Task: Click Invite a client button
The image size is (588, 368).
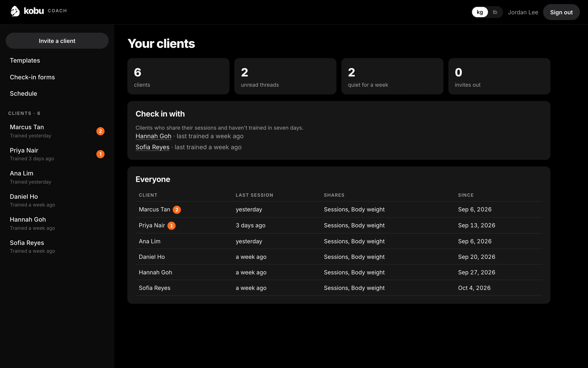Action: tap(57, 41)
